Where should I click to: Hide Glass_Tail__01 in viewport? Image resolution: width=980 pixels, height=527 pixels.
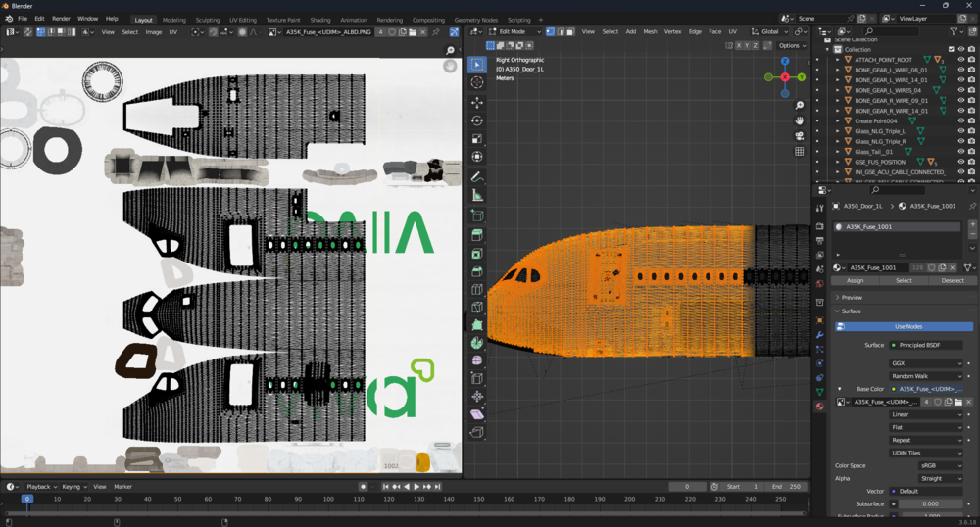coord(960,152)
